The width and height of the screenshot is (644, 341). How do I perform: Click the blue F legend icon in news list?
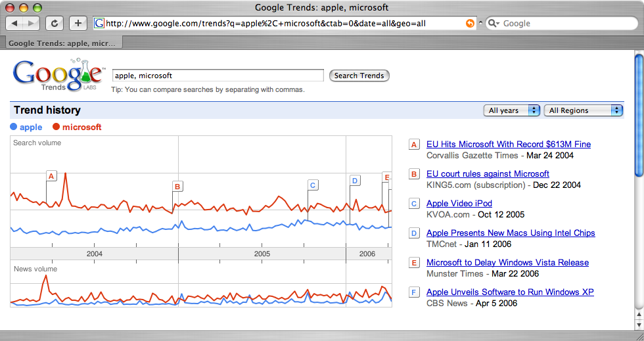point(413,292)
